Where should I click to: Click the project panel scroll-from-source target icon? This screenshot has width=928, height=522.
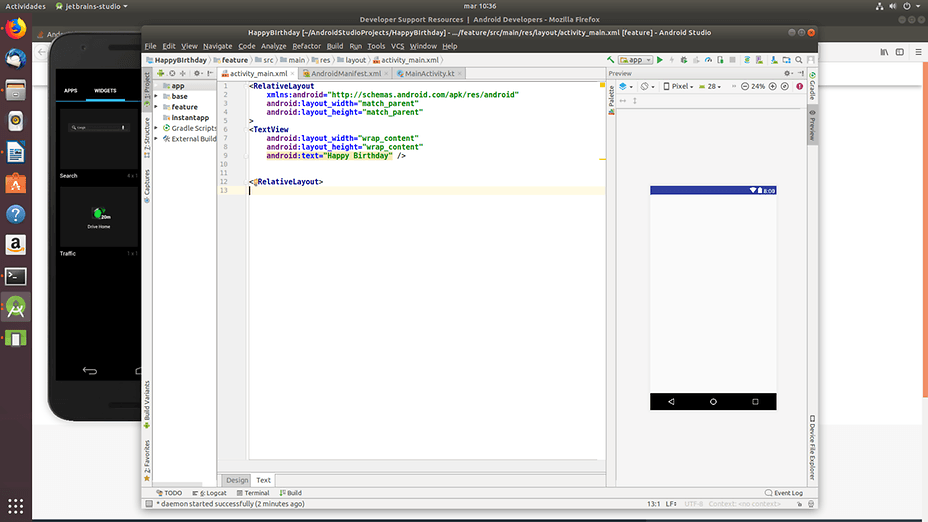pyautogui.click(x=172, y=73)
